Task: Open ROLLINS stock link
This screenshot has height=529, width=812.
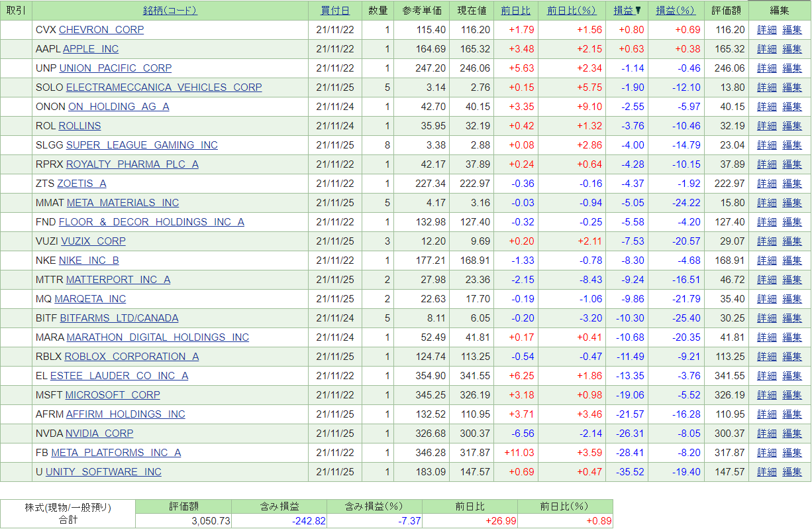Action: click(79, 126)
